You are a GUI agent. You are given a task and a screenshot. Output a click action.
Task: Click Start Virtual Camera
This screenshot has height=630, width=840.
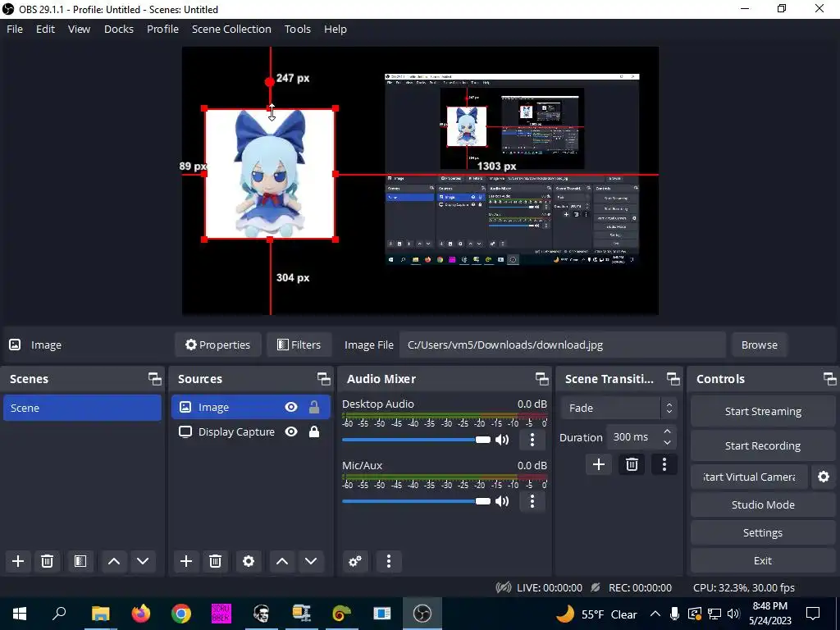[x=749, y=477]
